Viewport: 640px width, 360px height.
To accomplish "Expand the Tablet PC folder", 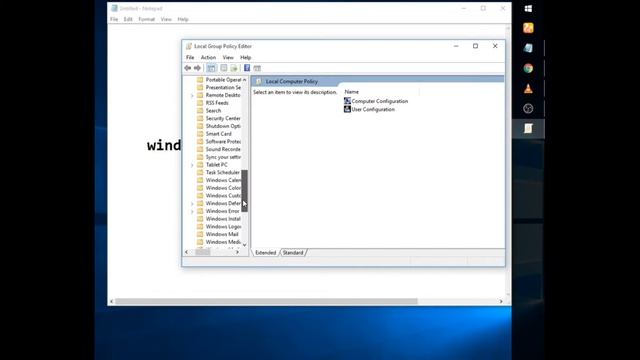I will click(x=192, y=165).
